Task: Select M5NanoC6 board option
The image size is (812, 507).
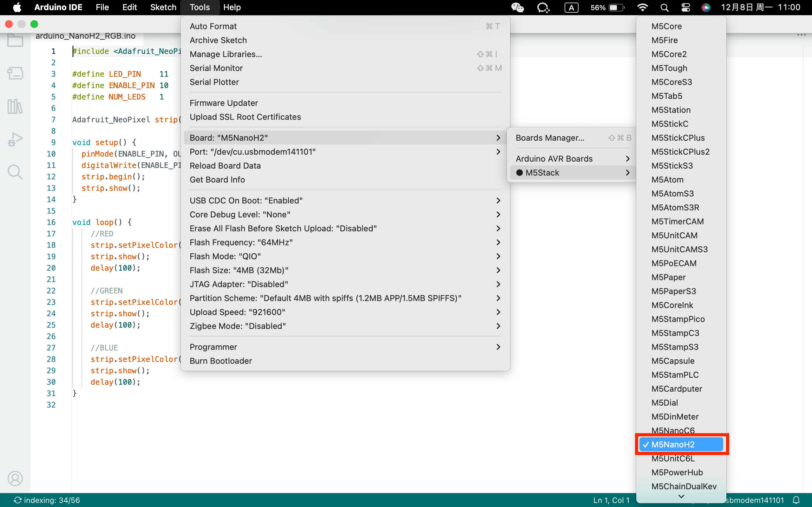Action: click(x=673, y=430)
